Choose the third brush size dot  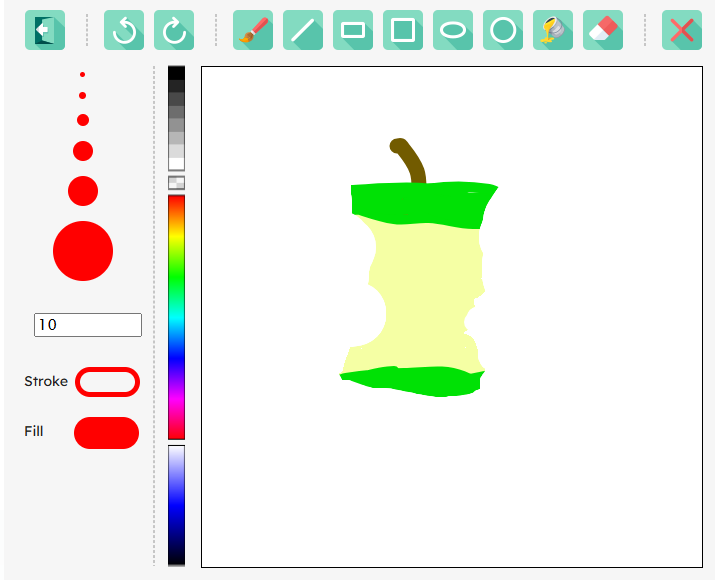[x=83, y=120]
